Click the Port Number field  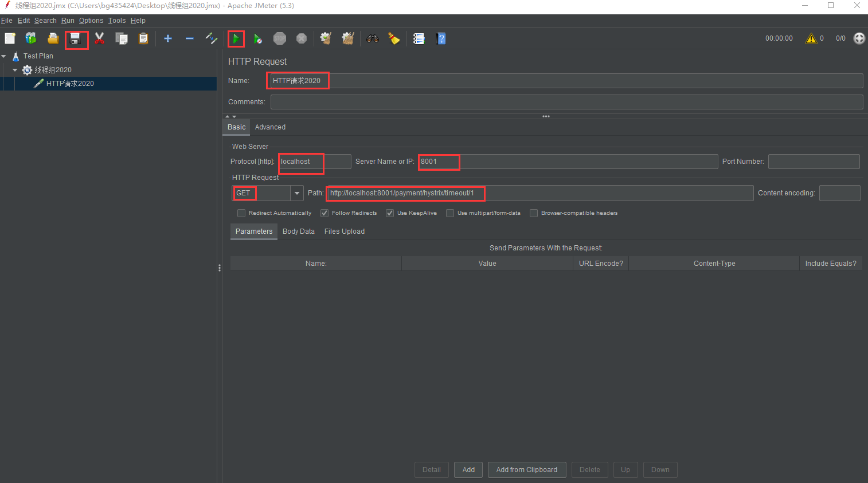click(x=814, y=162)
